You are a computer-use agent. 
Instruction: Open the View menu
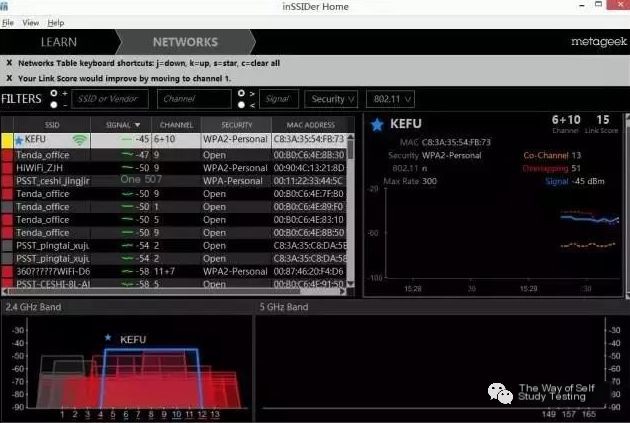click(x=31, y=23)
